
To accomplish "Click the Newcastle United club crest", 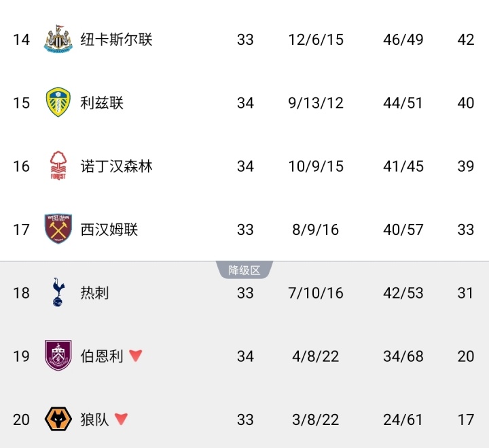I will coord(58,39).
